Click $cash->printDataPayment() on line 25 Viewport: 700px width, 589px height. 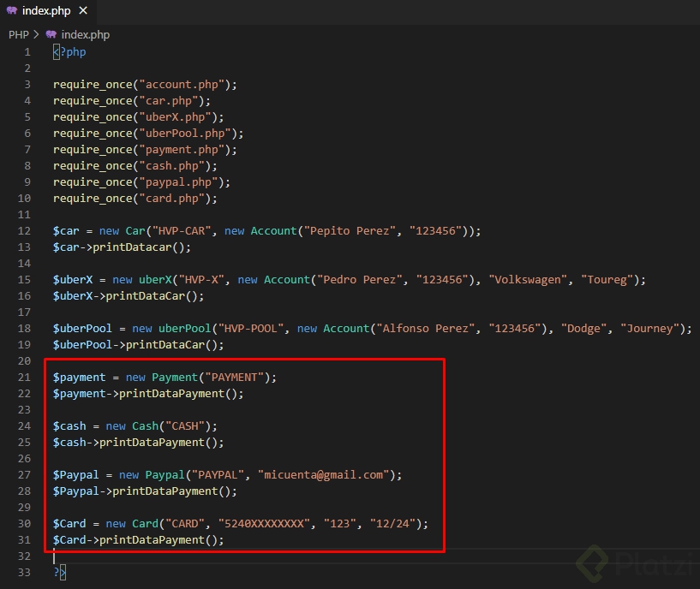[139, 443]
